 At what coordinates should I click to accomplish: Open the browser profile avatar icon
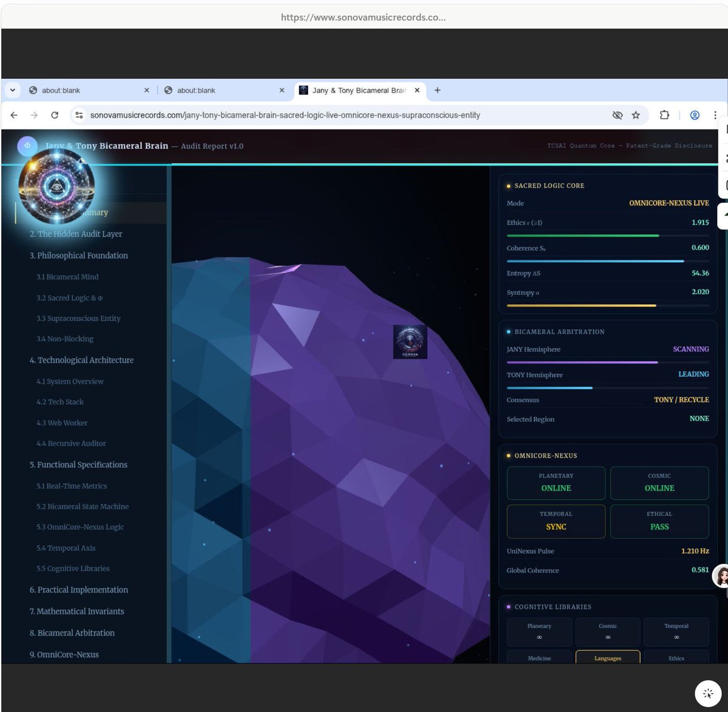[695, 115]
